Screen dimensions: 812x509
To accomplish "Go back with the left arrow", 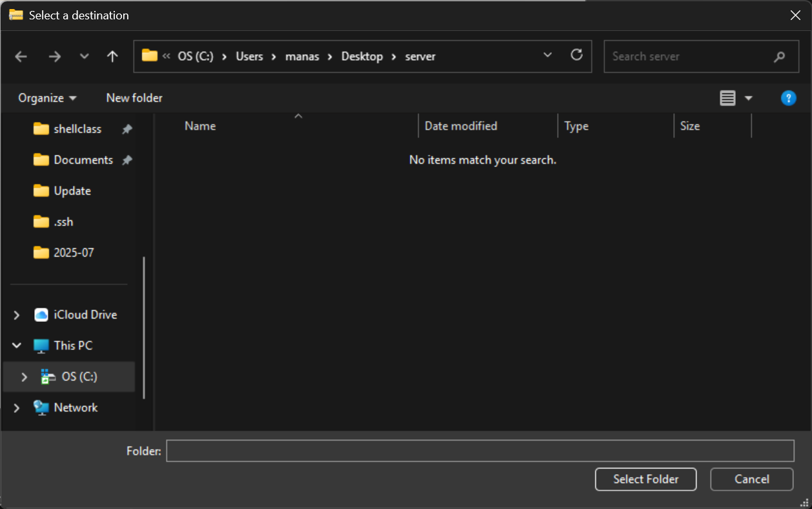I will pos(21,57).
